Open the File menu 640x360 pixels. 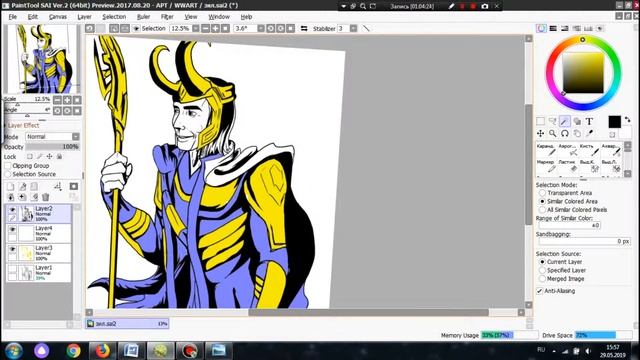(x=13, y=17)
